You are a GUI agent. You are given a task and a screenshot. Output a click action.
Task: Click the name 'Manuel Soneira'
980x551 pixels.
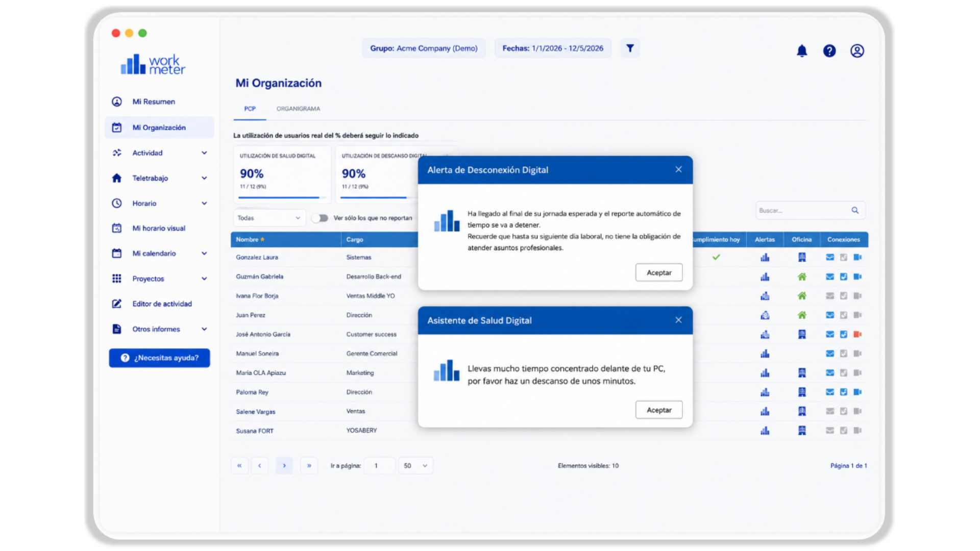tap(257, 354)
